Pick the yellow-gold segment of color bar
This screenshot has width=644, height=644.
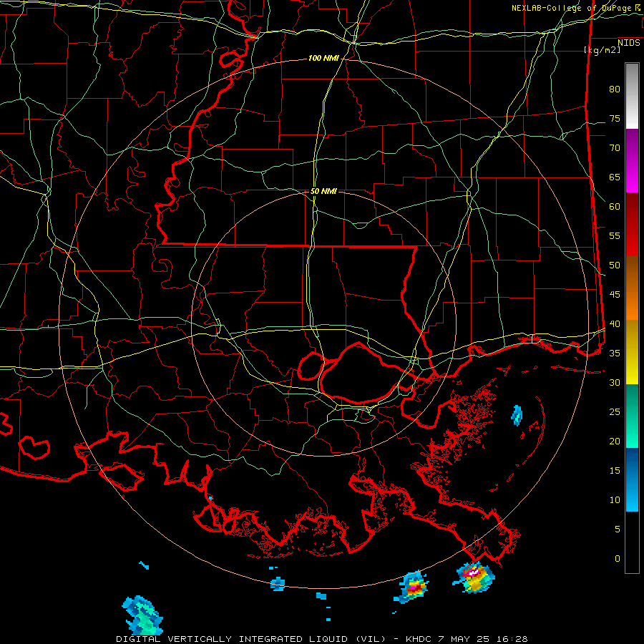click(632, 352)
